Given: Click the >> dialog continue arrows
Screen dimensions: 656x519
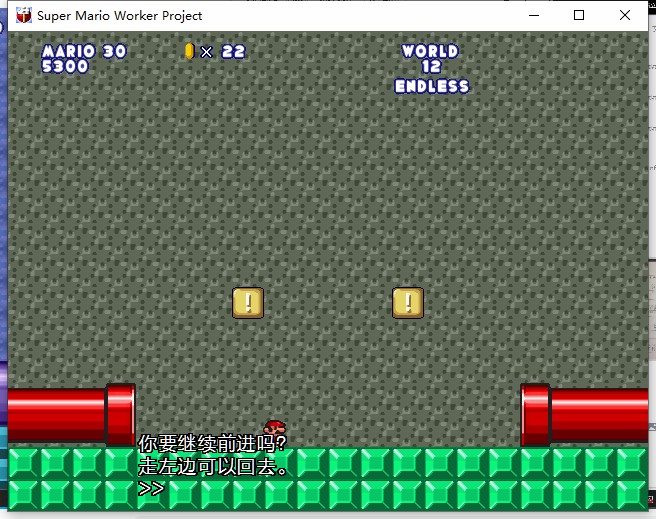Looking at the screenshot, I should [x=151, y=488].
